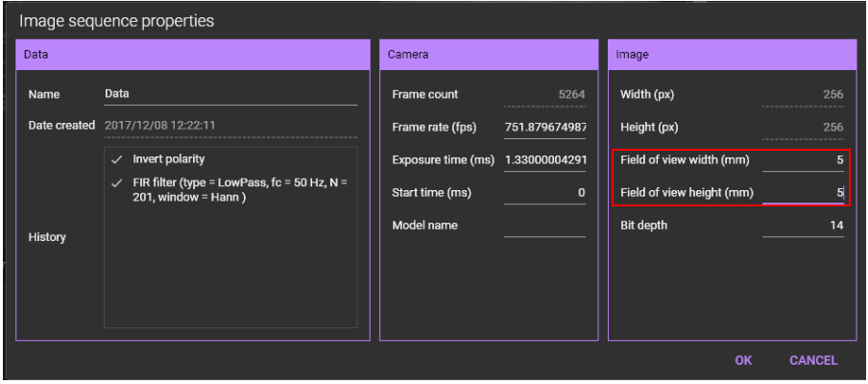Screen dimensions: 868x384
Task: Select the Frame count value 5264
Action: pos(544,94)
